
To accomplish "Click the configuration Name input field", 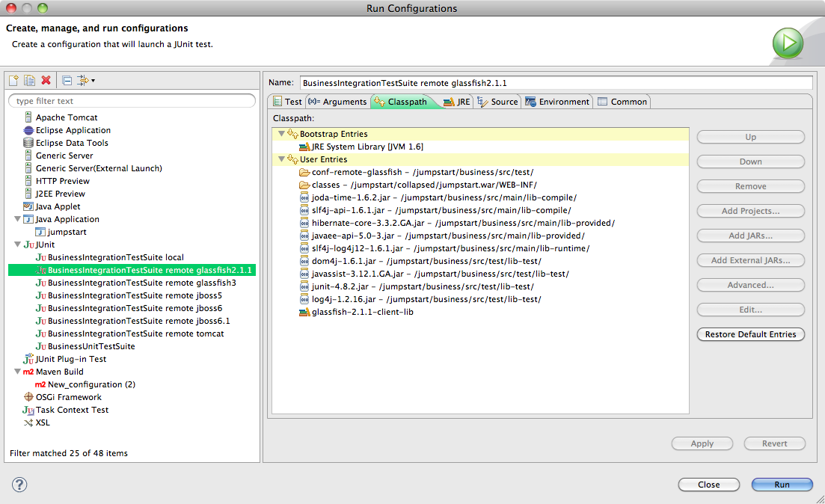I will 556,82.
